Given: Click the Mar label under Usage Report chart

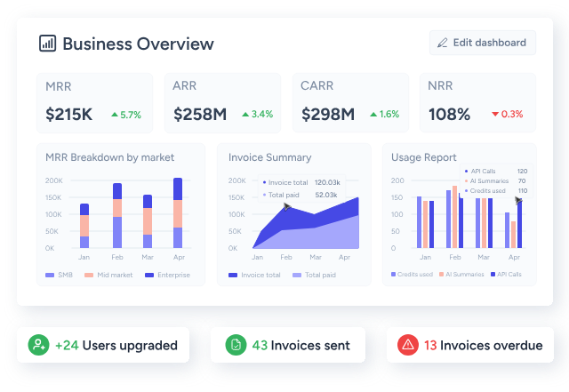Looking at the screenshot, I should point(484,257).
